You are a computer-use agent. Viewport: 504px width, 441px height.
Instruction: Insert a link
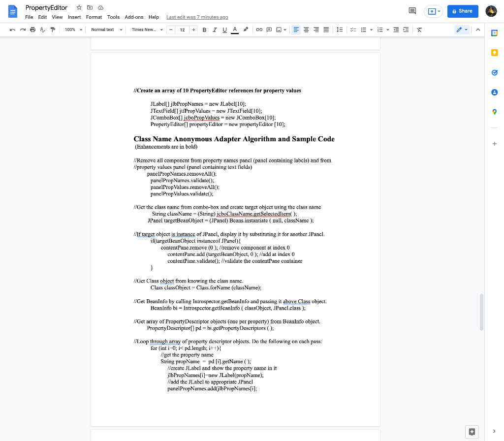pyautogui.click(x=259, y=30)
